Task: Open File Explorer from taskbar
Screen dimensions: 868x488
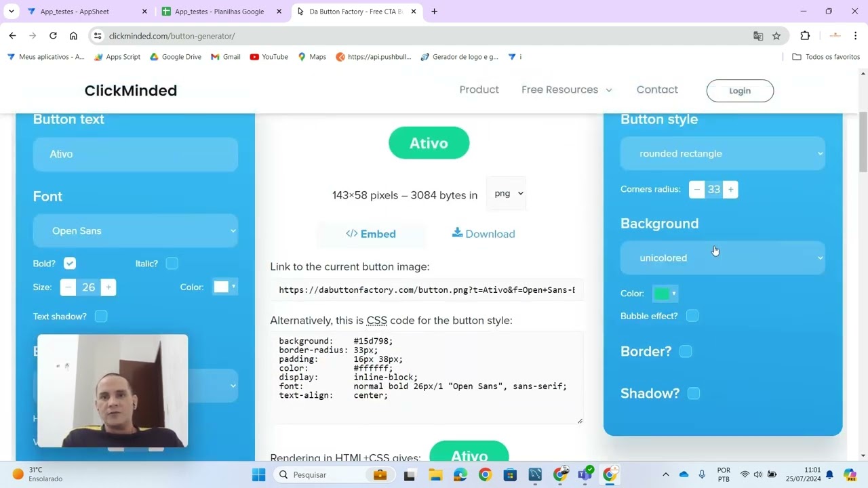Action: [435, 474]
